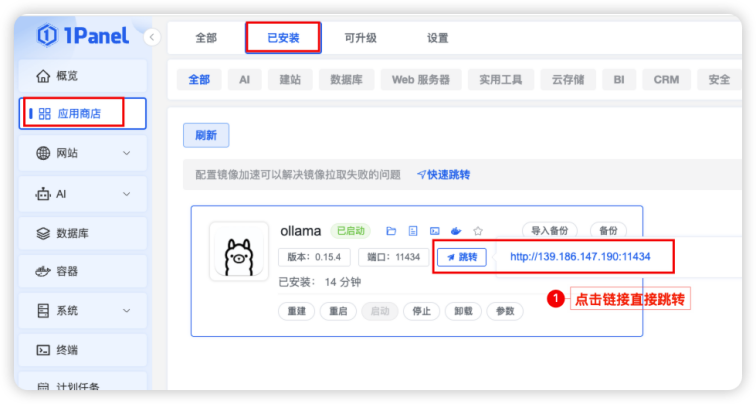756x404 pixels.
Task: Click the 已启动 status badge
Action: pyautogui.click(x=351, y=231)
